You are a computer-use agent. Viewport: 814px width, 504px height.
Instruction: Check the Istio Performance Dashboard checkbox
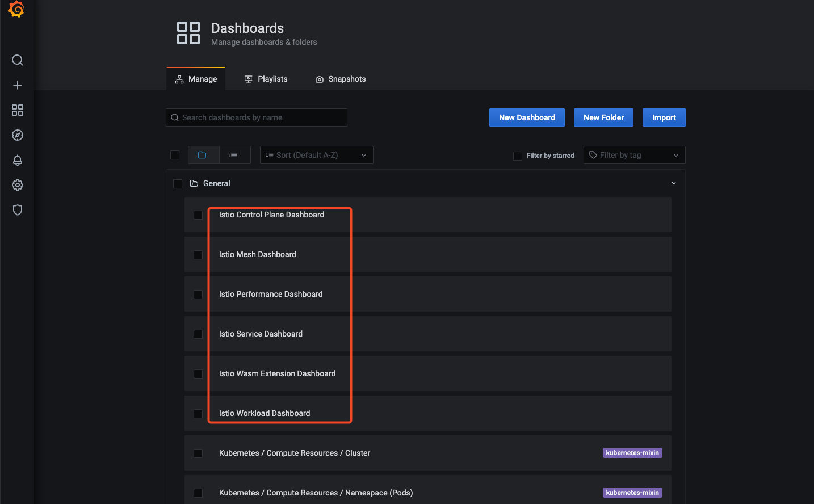[x=198, y=295]
